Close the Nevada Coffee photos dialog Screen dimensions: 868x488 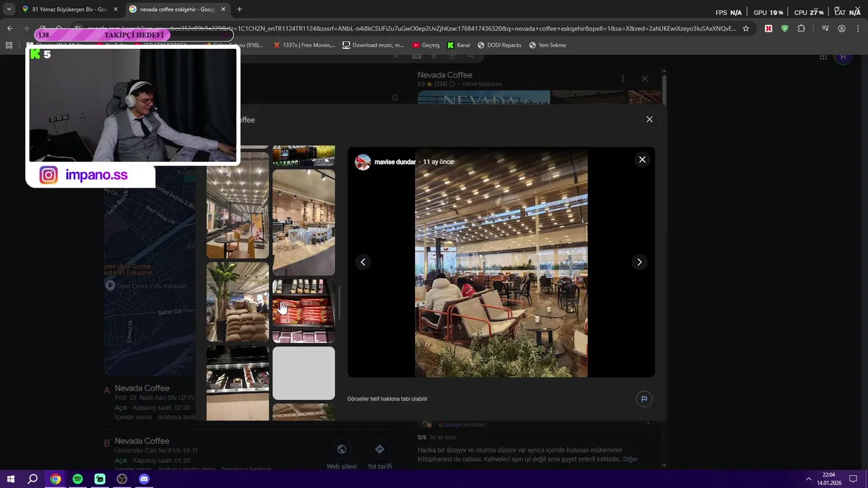click(x=650, y=119)
